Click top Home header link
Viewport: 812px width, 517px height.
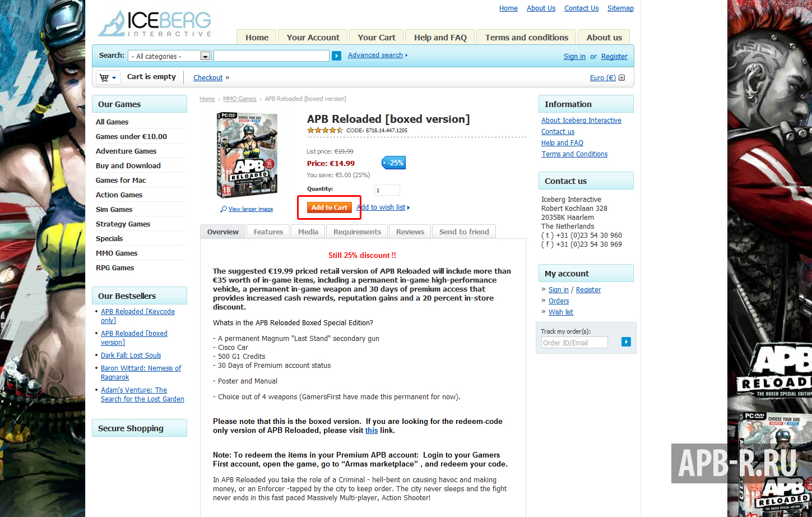coord(508,8)
